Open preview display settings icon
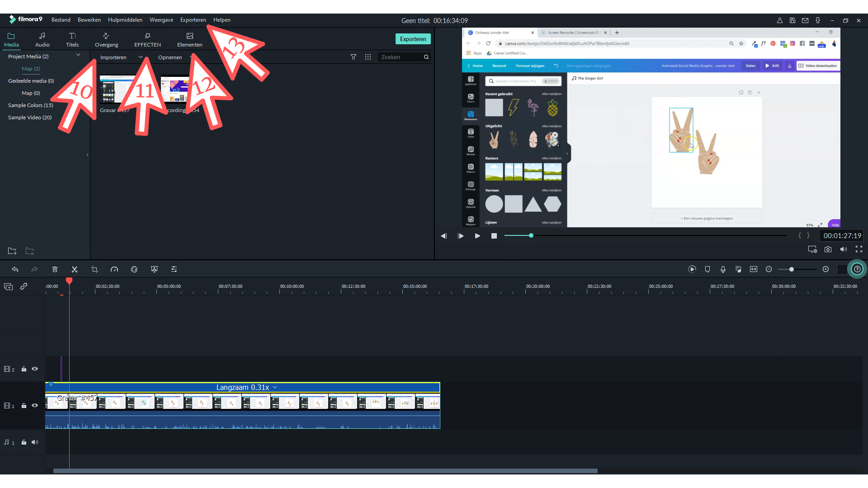Screen dimensions: 868x488 click(x=812, y=249)
